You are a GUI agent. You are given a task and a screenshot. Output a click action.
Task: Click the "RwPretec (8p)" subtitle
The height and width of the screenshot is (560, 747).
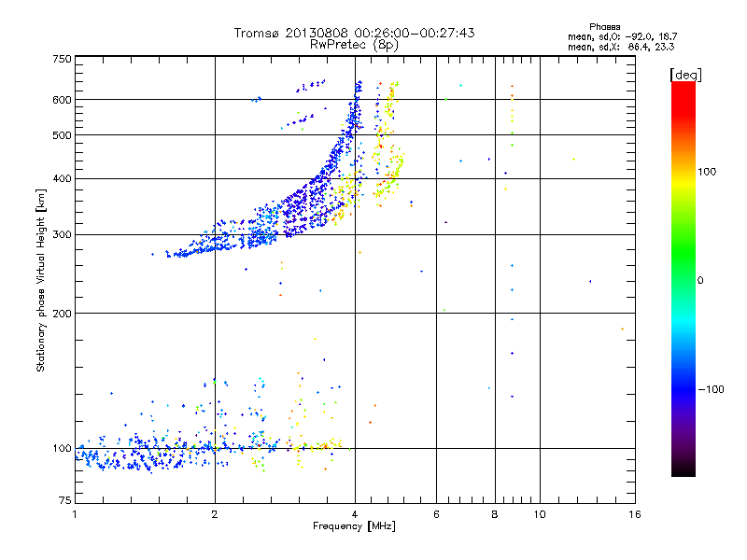tap(354, 45)
